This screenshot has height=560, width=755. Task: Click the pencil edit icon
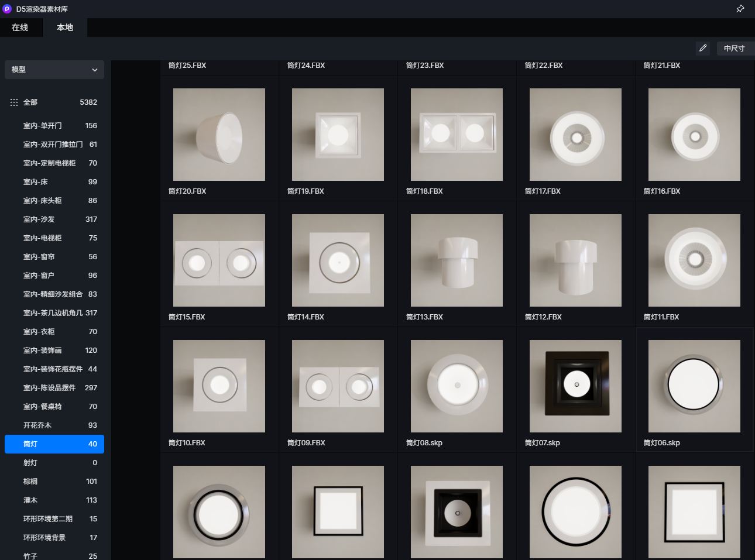coord(703,48)
